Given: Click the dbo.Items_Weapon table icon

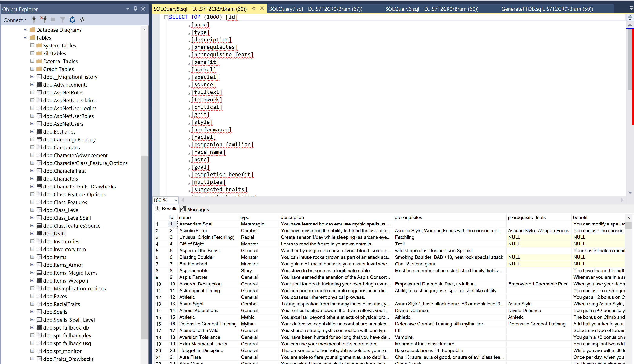Looking at the screenshot, I should click(39, 280).
